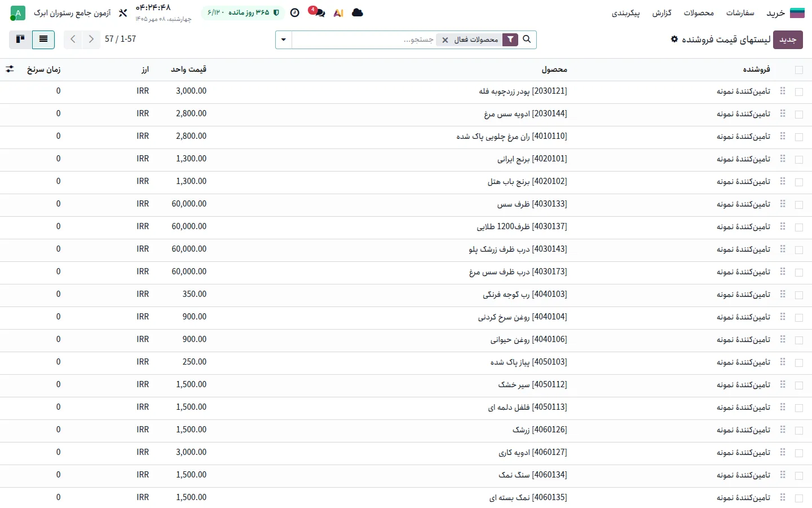The width and height of the screenshot is (812, 508).
Task: Switch to list view
Action: click(43, 39)
